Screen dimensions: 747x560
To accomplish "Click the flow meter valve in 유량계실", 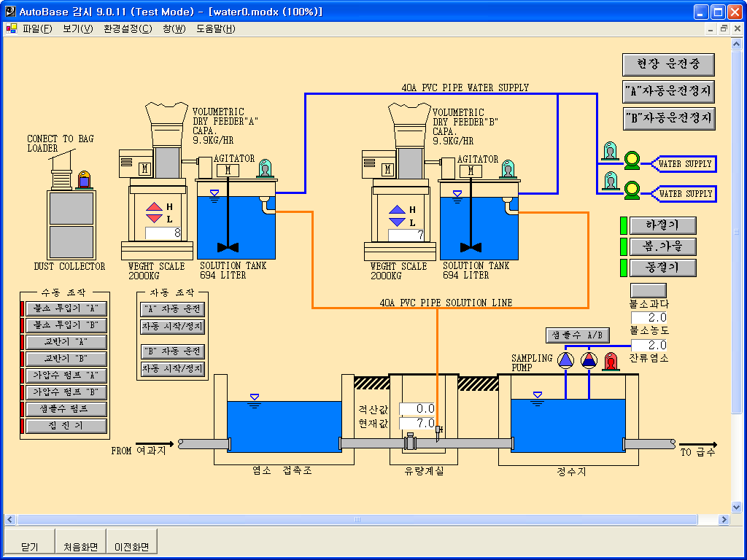I will pos(411,443).
